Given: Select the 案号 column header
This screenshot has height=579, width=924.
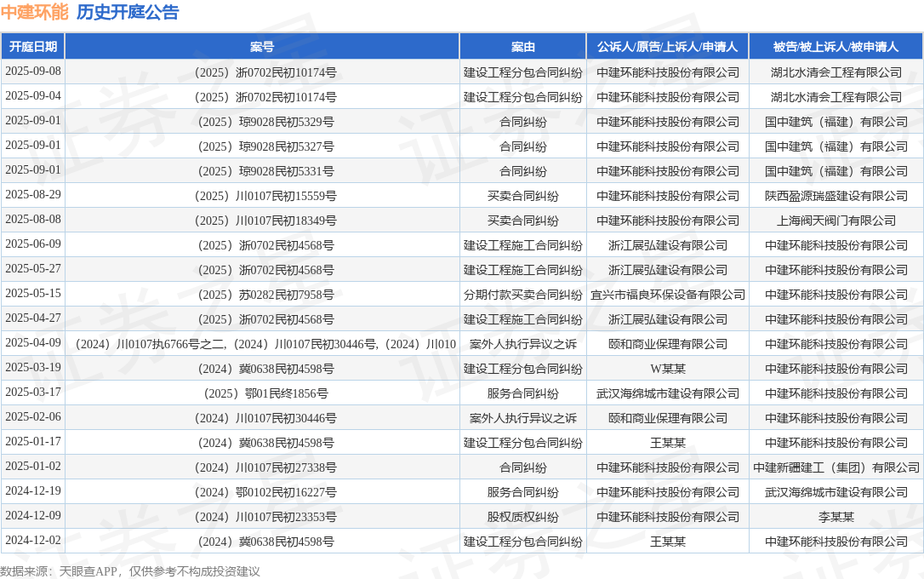Looking at the screenshot, I should coord(262,47).
